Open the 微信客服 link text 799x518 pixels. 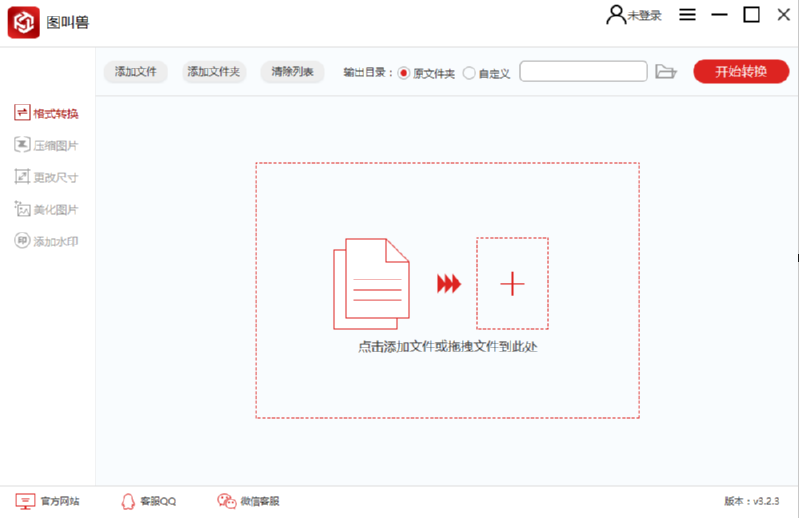(x=260, y=501)
